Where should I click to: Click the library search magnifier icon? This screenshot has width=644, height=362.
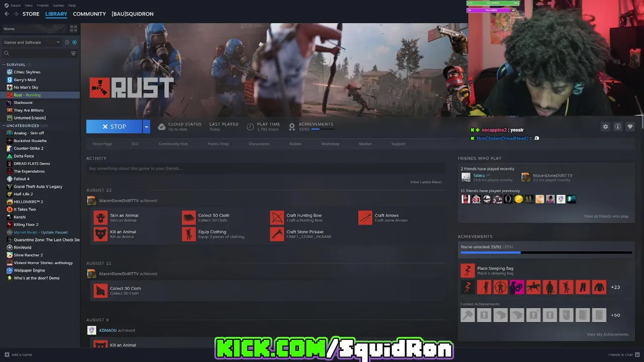tap(7, 53)
